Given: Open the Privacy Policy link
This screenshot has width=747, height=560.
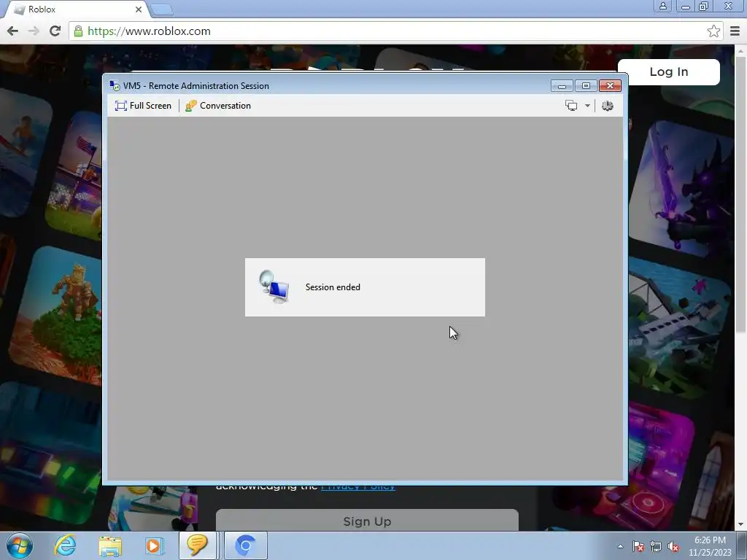Looking at the screenshot, I should (x=357, y=487).
